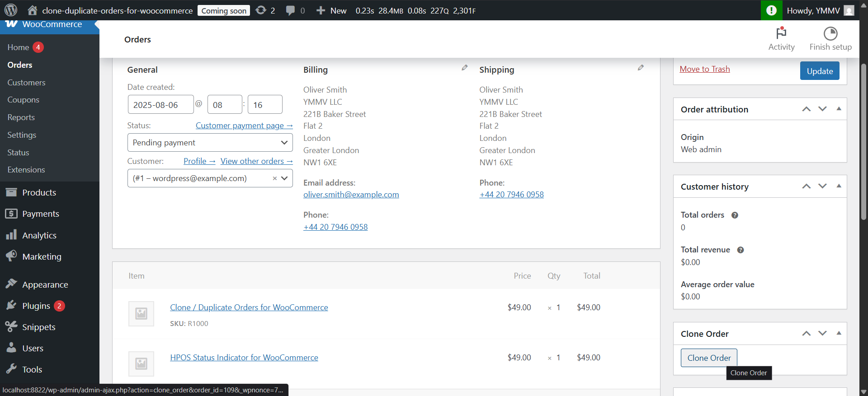This screenshot has width=868, height=396.
Task: Select Orders in WooCommerce submenu
Action: 20,65
